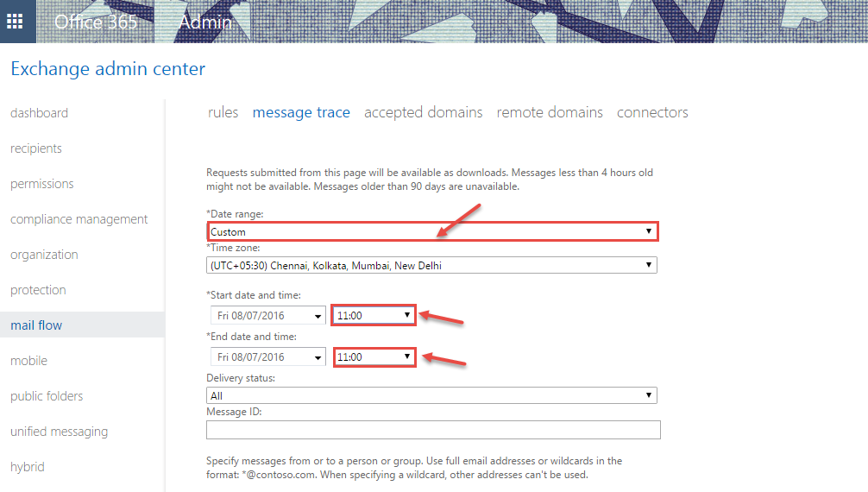Open the Time zone dropdown
Screen dimensions: 868x492
coord(432,265)
